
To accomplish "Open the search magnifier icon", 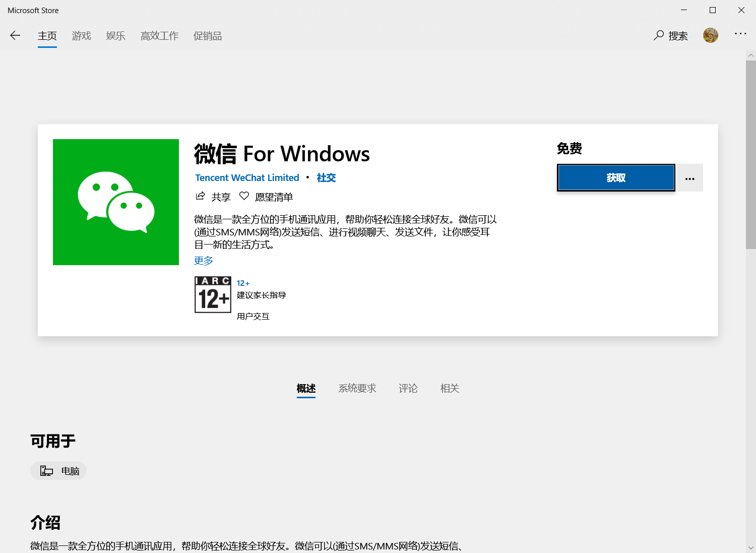I will tap(659, 35).
